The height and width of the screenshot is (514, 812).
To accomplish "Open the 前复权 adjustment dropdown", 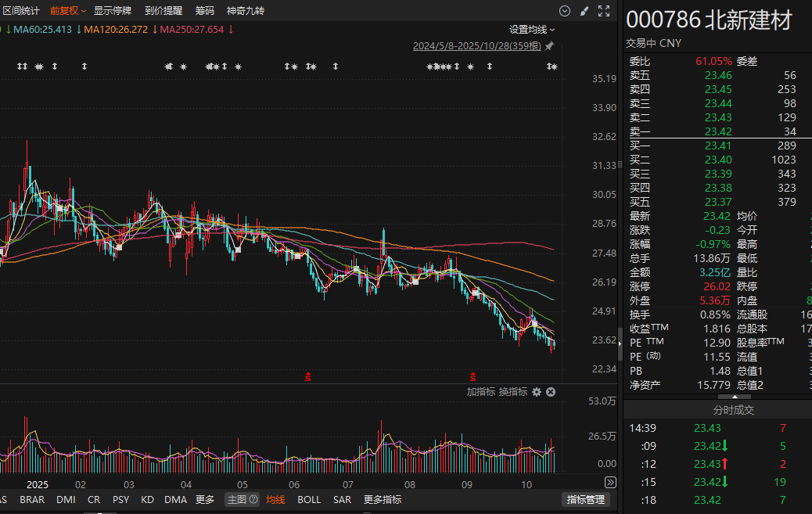I will [x=67, y=11].
